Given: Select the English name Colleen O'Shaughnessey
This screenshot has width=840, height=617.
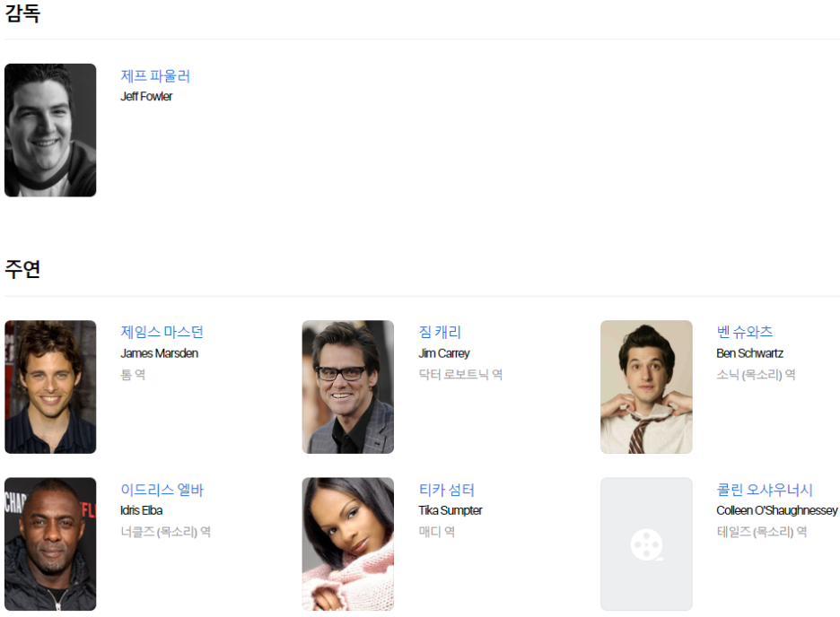Looking at the screenshot, I should (777, 510).
